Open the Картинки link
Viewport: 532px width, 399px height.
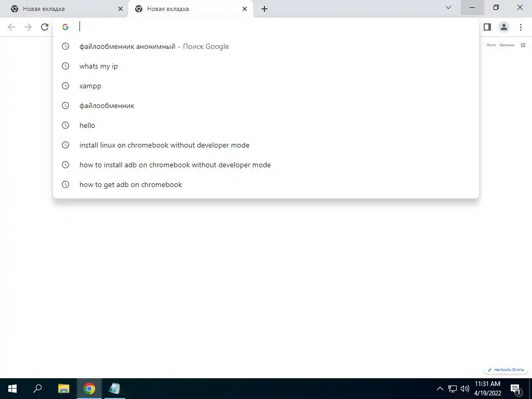[x=507, y=45]
